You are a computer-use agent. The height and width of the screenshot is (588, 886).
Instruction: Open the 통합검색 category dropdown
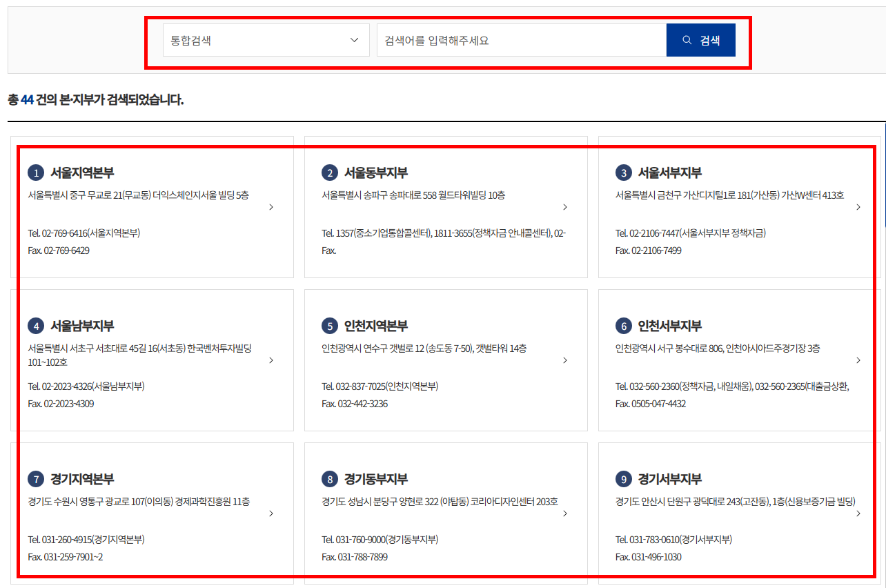(x=266, y=40)
